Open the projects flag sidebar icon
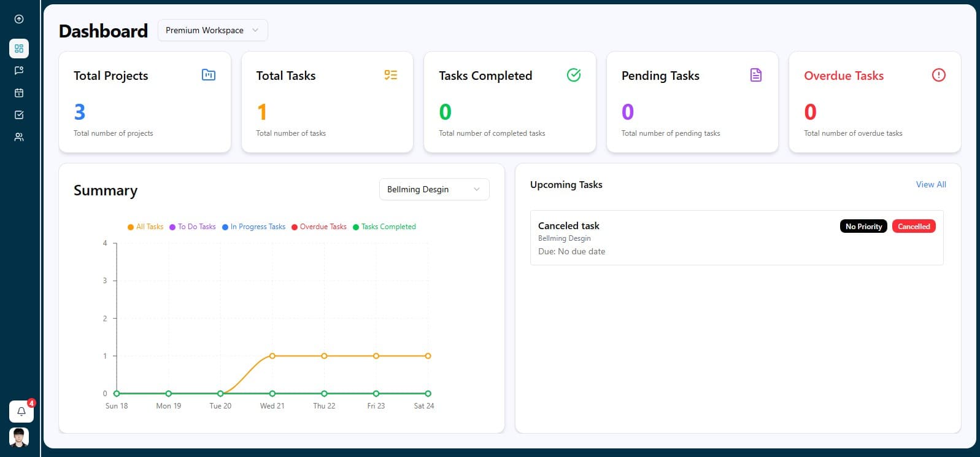 (x=19, y=71)
